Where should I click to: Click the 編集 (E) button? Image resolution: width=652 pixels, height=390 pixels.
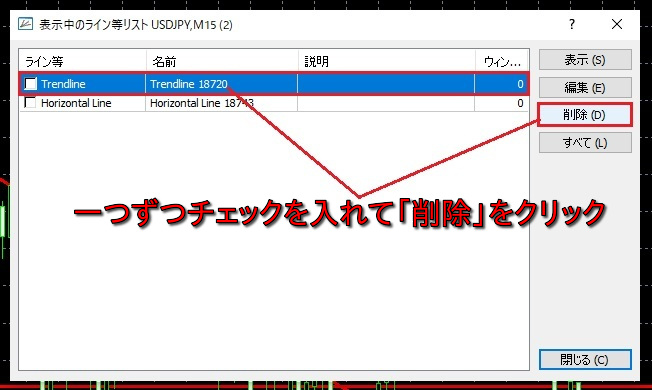coord(585,88)
